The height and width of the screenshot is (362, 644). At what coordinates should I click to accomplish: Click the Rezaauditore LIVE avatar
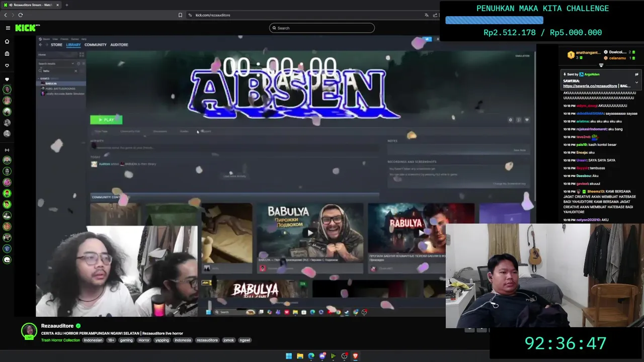(29, 331)
